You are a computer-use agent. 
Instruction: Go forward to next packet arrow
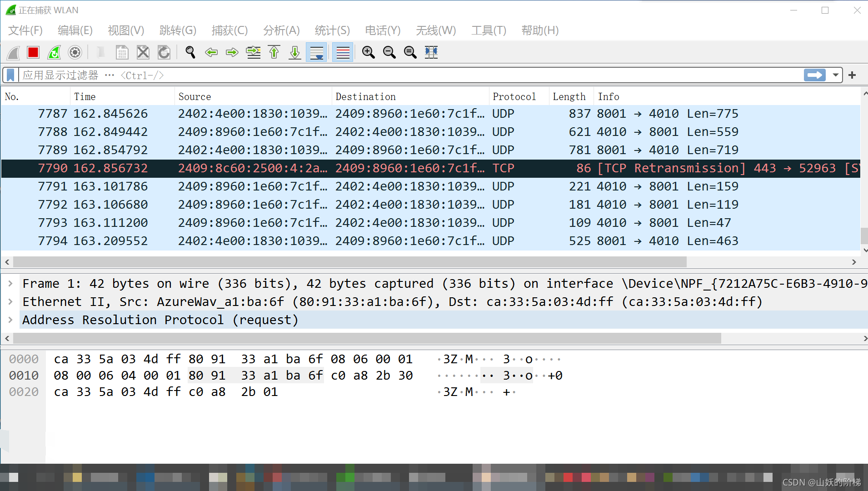point(232,53)
